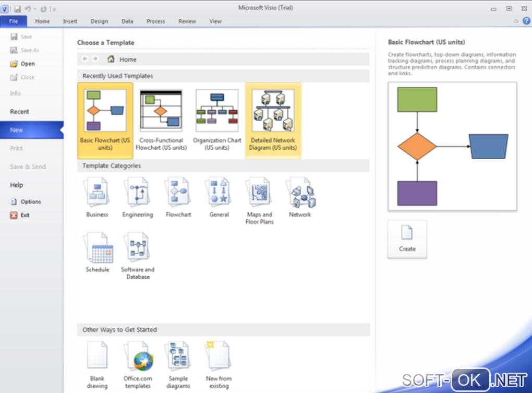
Task: Open the Undo history dropdown arrow
Action: [x=35, y=9]
